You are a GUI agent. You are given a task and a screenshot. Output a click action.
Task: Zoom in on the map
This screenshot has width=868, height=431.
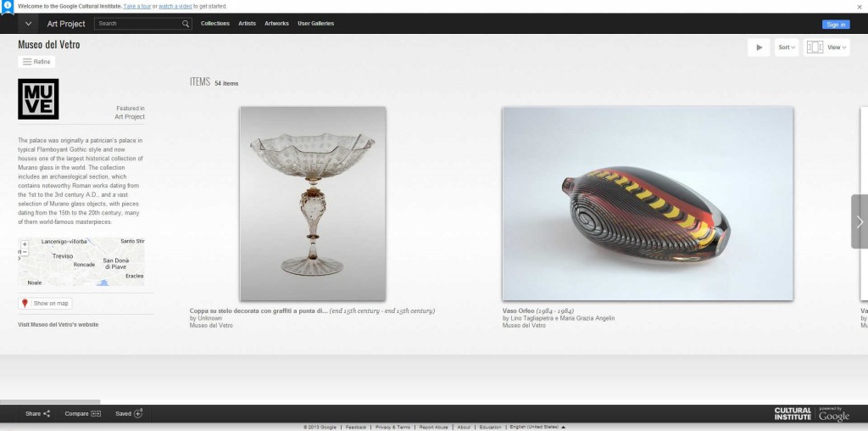point(25,244)
